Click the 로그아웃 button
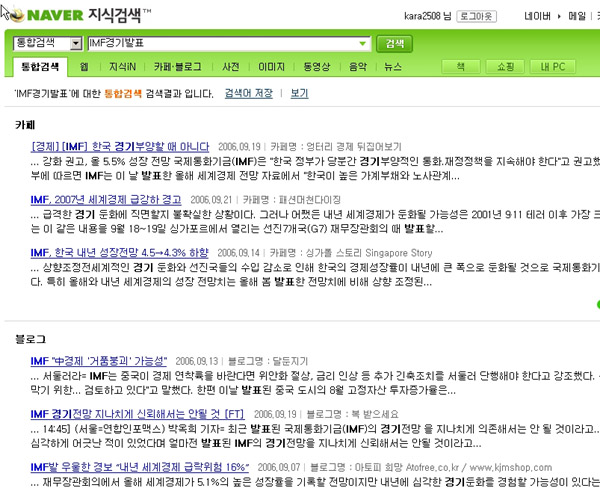The height and width of the screenshot is (488, 600). point(476,16)
